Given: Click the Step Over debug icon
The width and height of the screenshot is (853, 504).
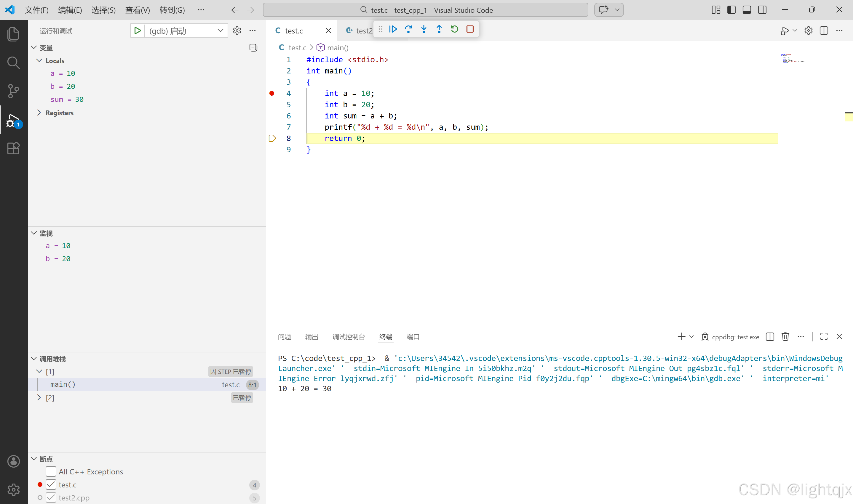Looking at the screenshot, I should pos(408,29).
